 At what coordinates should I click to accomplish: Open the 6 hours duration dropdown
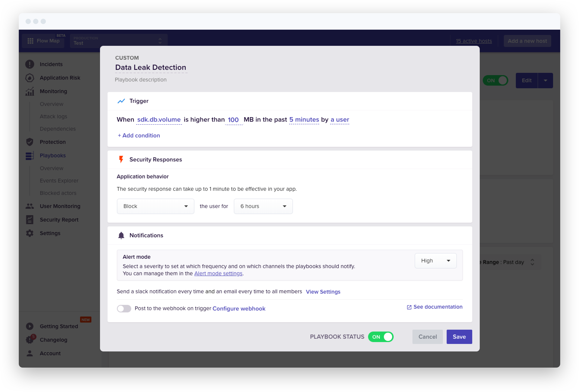pyautogui.click(x=263, y=206)
